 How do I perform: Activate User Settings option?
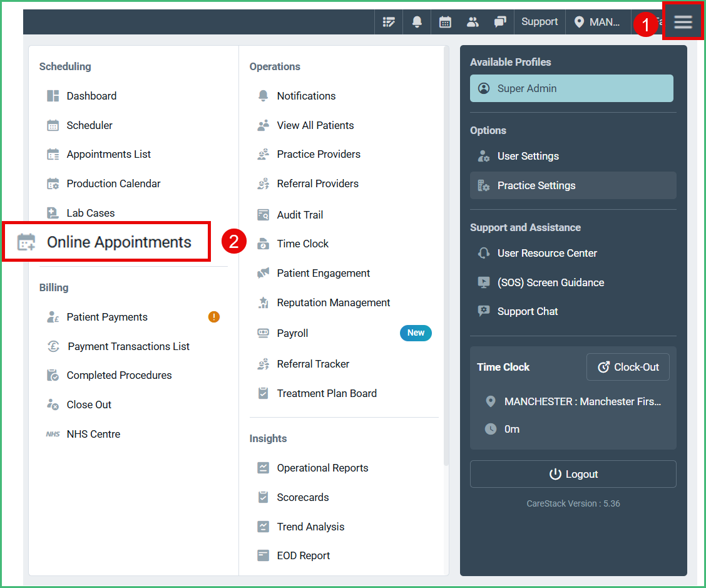pos(527,156)
